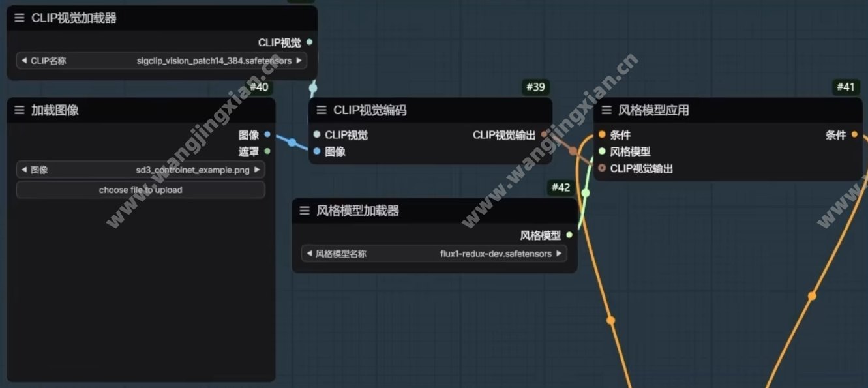
Task: Select the 风格模型加载器 node title
Action: coord(357,211)
